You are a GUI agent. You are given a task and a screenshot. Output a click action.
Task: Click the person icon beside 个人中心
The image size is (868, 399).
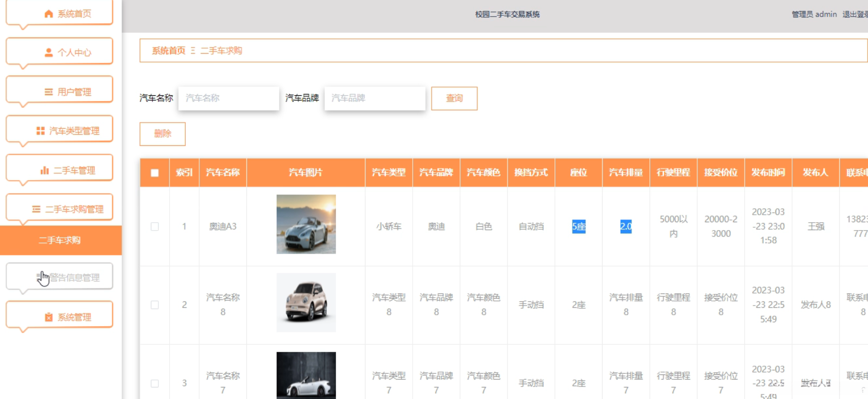(49, 52)
